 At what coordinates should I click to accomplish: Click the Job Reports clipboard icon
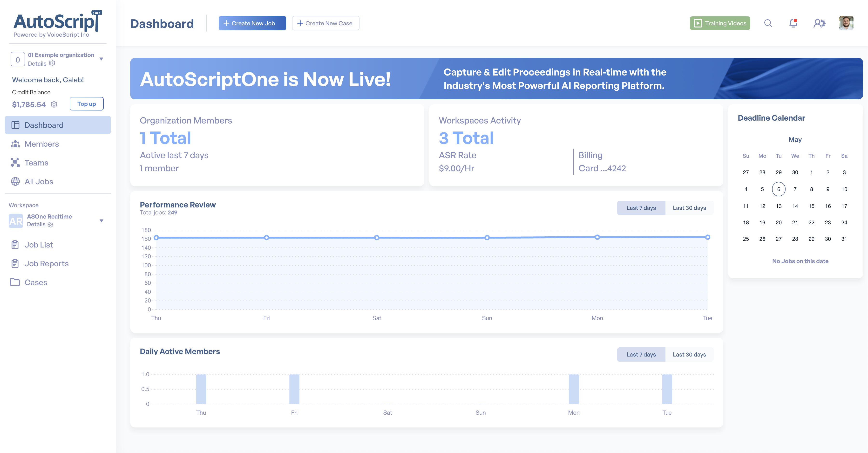tap(15, 264)
